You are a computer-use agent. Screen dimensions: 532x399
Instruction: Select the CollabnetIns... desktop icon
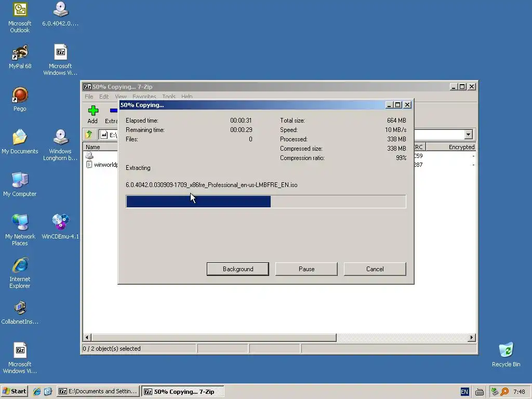[x=20, y=312]
